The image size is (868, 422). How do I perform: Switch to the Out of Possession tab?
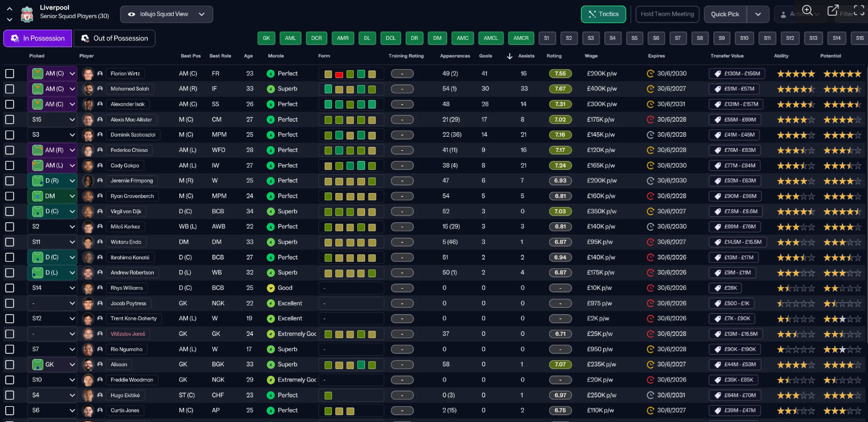114,38
